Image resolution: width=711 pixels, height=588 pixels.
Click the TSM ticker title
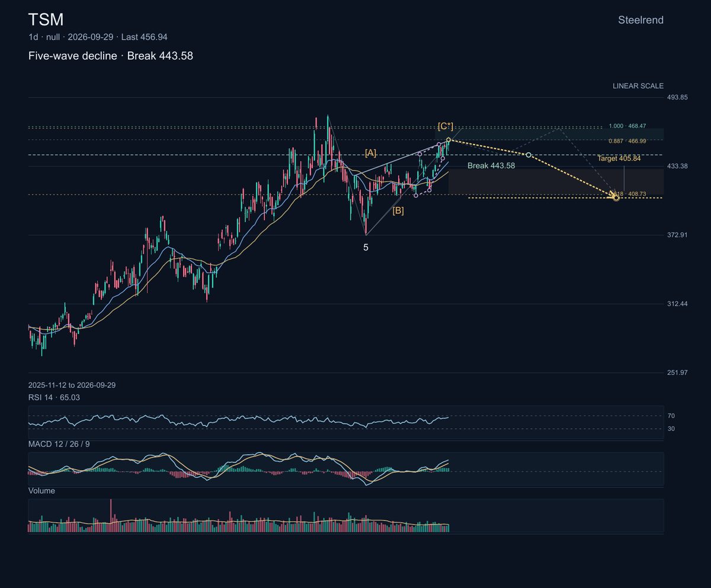tap(46, 20)
